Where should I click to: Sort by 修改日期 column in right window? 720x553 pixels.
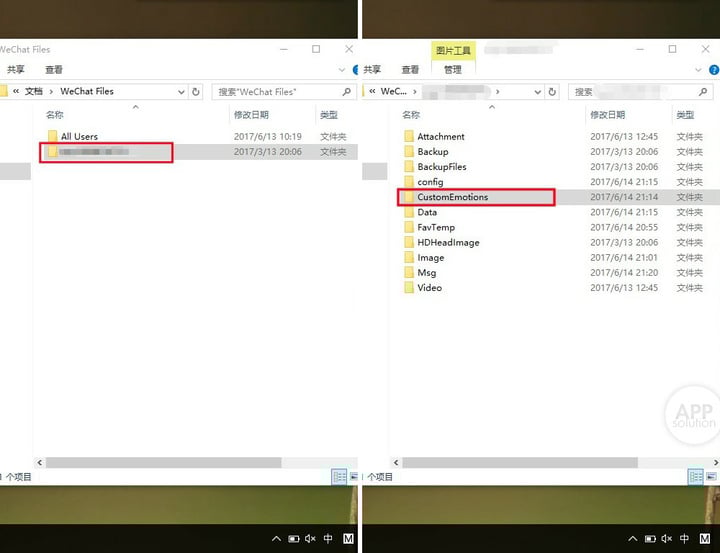pyautogui.click(x=608, y=115)
